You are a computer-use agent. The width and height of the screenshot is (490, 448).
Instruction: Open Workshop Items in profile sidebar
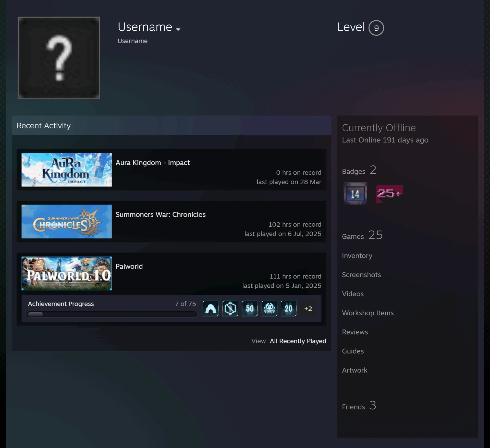point(368,313)
